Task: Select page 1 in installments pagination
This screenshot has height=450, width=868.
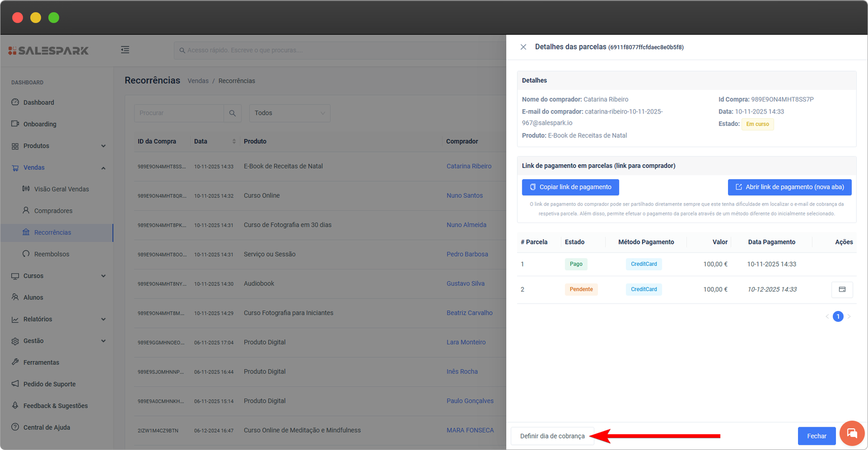Action: point(838,316)
